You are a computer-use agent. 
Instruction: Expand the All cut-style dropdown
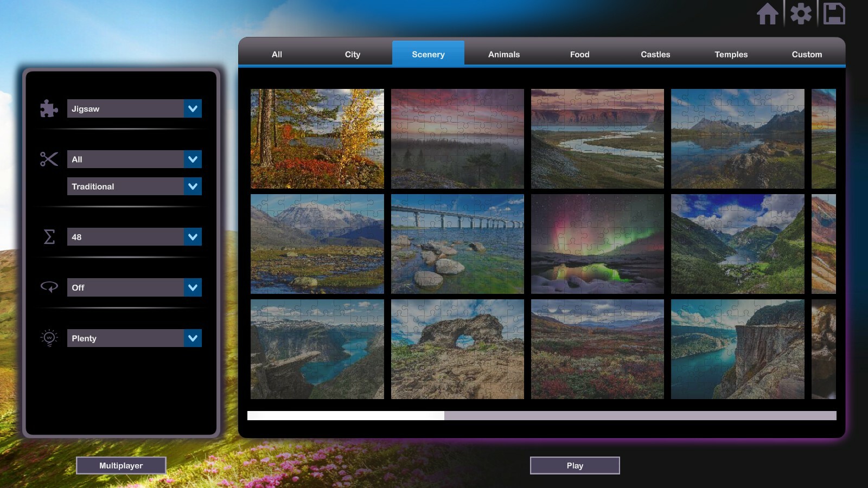pos(133,159)
